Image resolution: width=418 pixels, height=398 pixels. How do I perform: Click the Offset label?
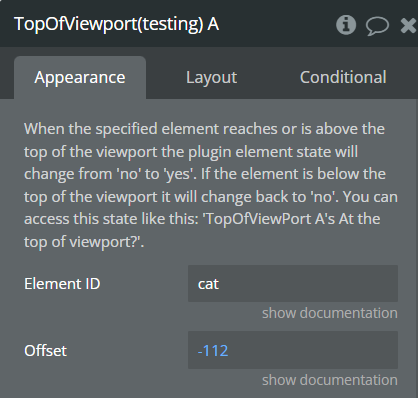coord(45,350)
